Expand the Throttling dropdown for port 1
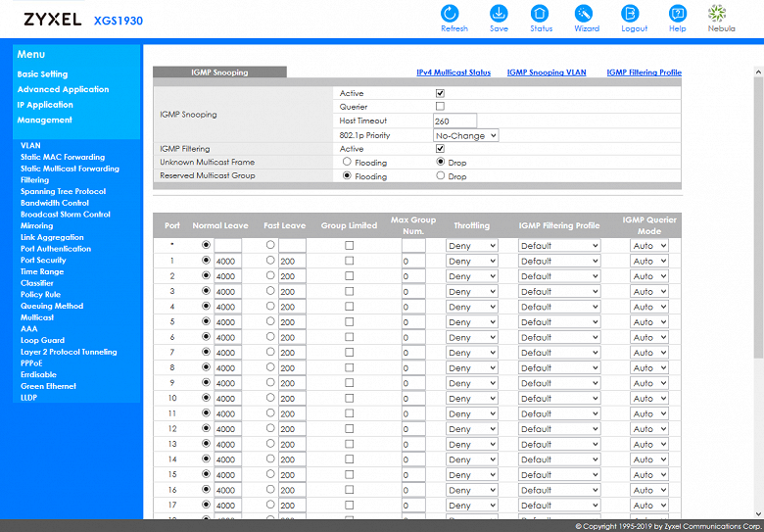The width and height of the screenshot is (764, 532). (472, 262)
